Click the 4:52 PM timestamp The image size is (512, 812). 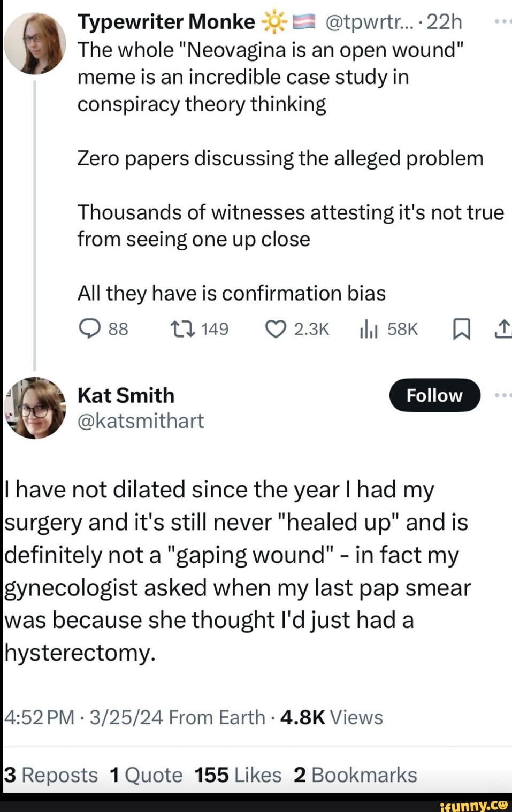click(39, 717)
